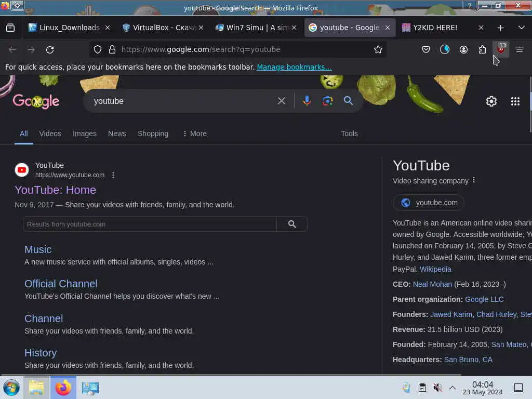Select the Images results tab
Image resolution: width=532 pixels, height=399 pixels.
point(85,134)
